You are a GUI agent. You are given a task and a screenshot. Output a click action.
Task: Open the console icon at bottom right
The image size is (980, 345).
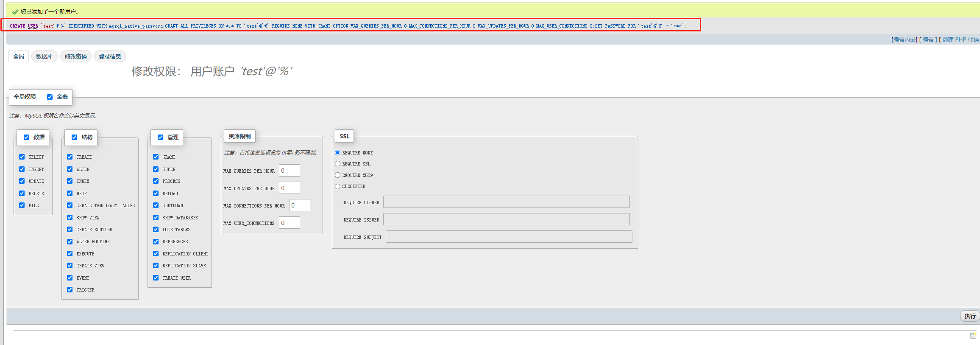coord(973,335)
